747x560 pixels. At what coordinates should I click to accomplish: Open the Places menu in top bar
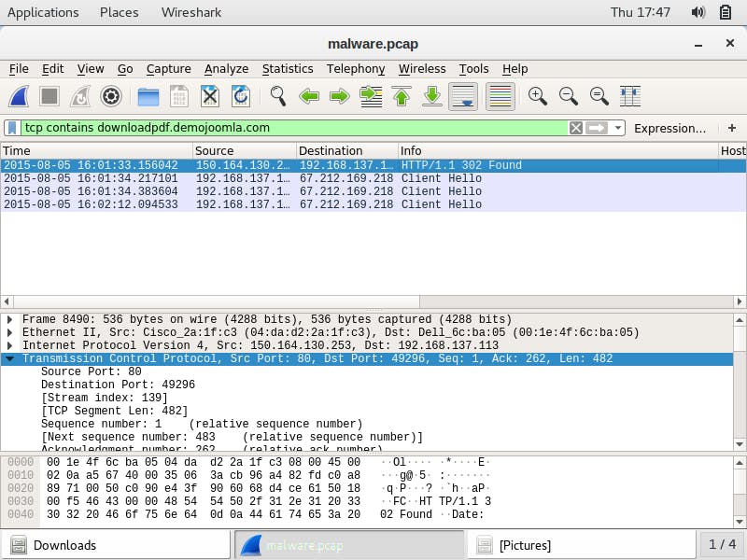point(120,12)
